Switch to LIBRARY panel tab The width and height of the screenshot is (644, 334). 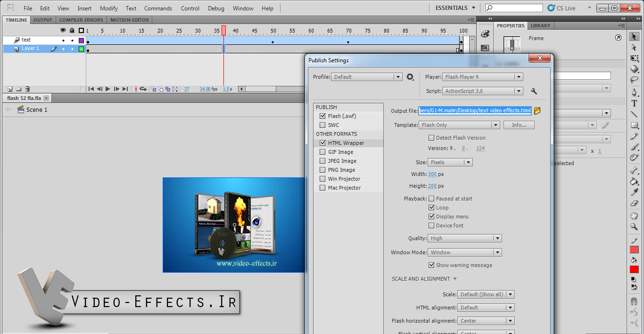pyautogui.click(x=540, y=25)
